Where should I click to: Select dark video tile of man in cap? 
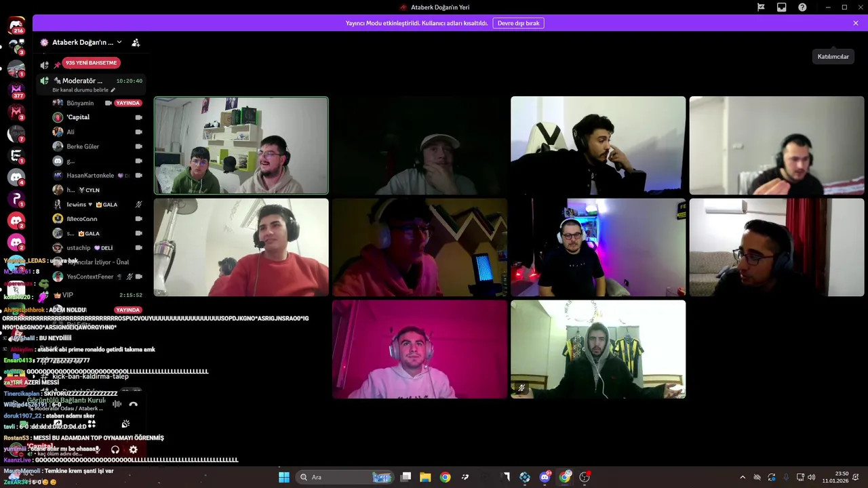pos(420,146)
